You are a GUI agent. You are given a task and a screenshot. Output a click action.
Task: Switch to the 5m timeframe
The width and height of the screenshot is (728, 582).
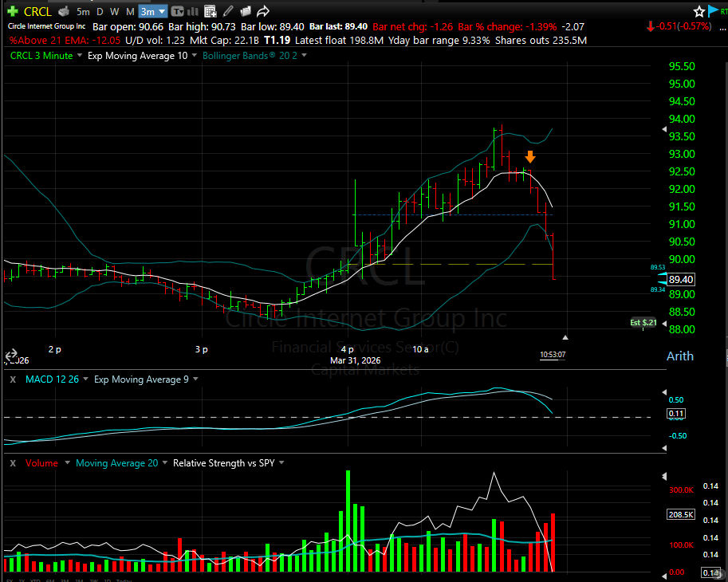pos(83,11)
